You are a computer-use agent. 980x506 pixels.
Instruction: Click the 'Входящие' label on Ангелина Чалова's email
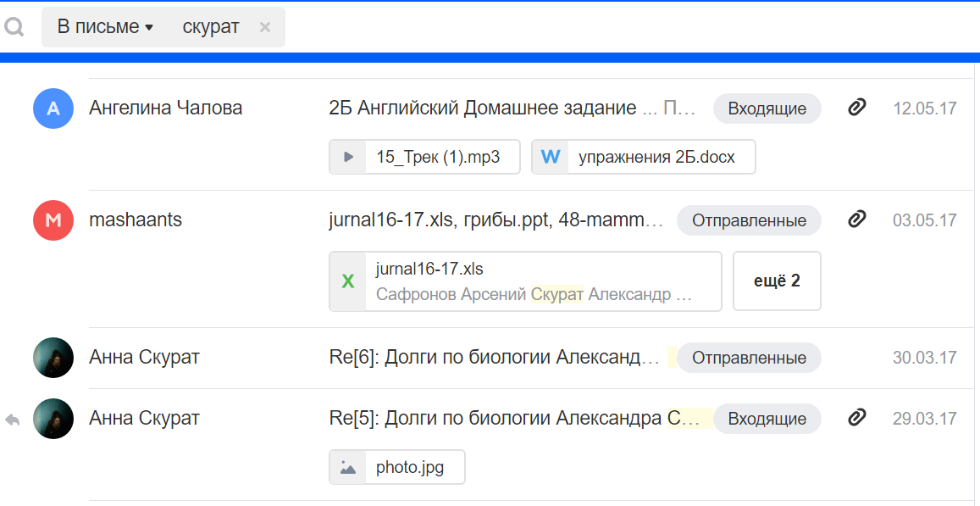pos(767,108)
